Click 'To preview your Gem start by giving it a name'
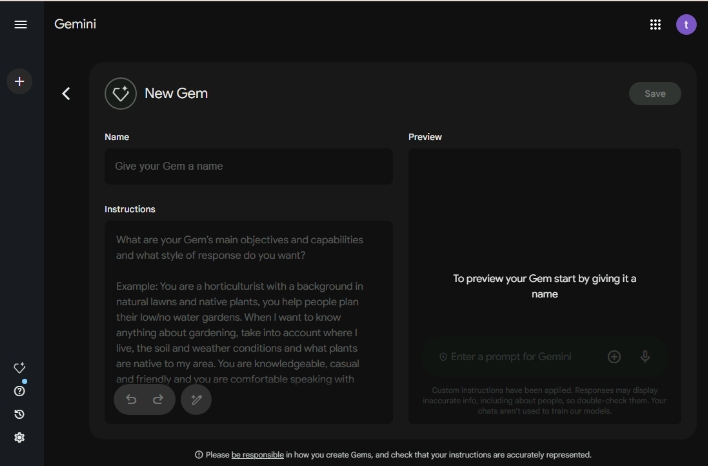708x466 pixels. tap(545, 286)
